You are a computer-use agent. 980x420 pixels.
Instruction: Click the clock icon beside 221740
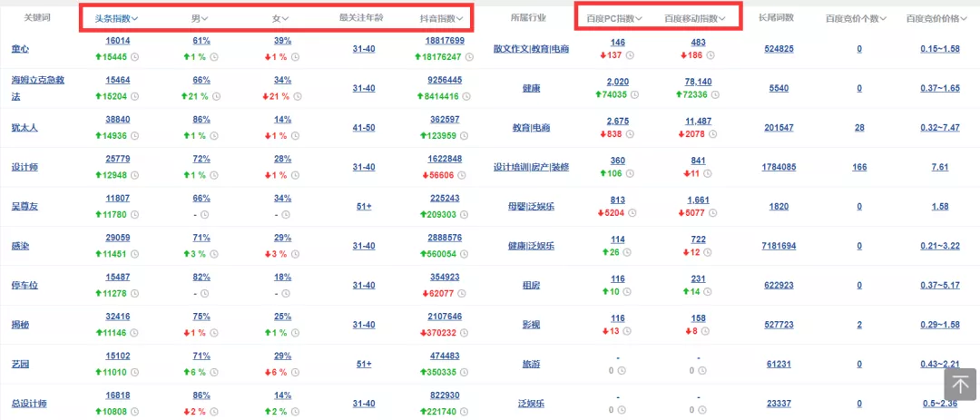point(465,411)
